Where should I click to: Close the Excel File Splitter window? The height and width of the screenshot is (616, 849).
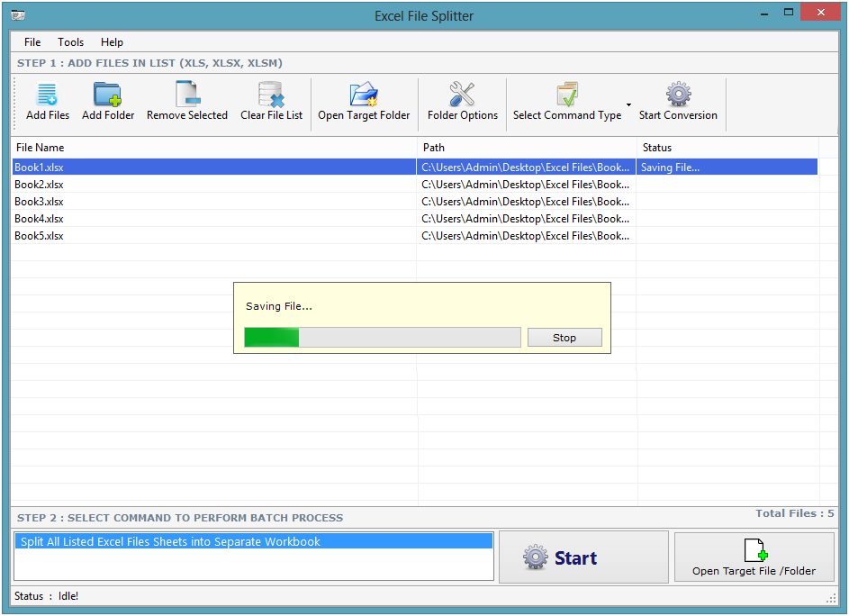coord(821,12)
